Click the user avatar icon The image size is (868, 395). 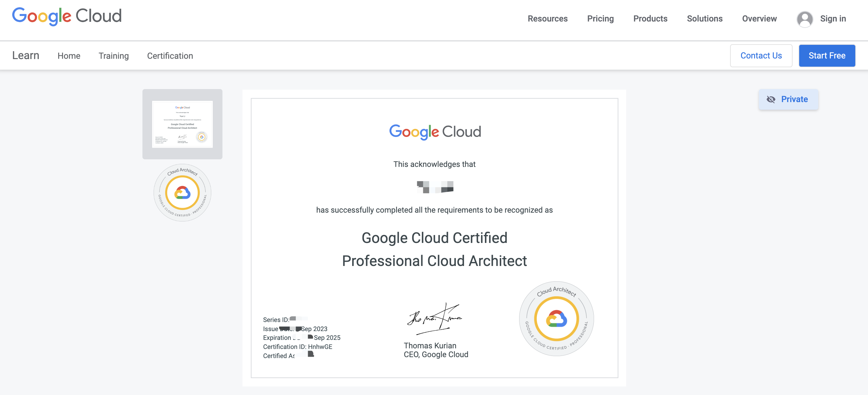805,19
